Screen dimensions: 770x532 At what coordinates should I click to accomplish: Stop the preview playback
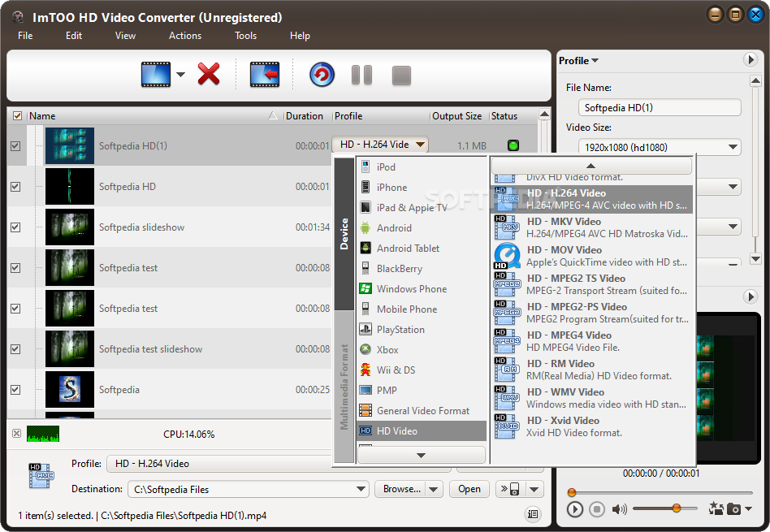[x=597, y=509]
